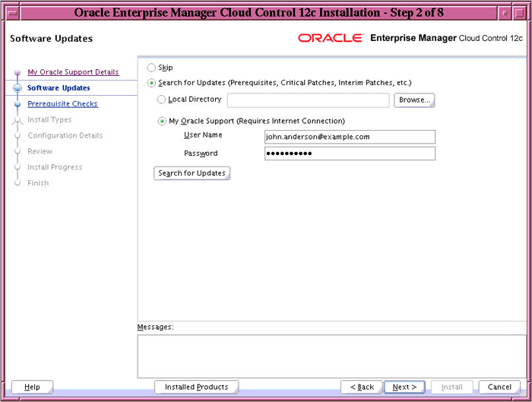Click the Browse... button
Screen dimensions: 532x402
414,100
